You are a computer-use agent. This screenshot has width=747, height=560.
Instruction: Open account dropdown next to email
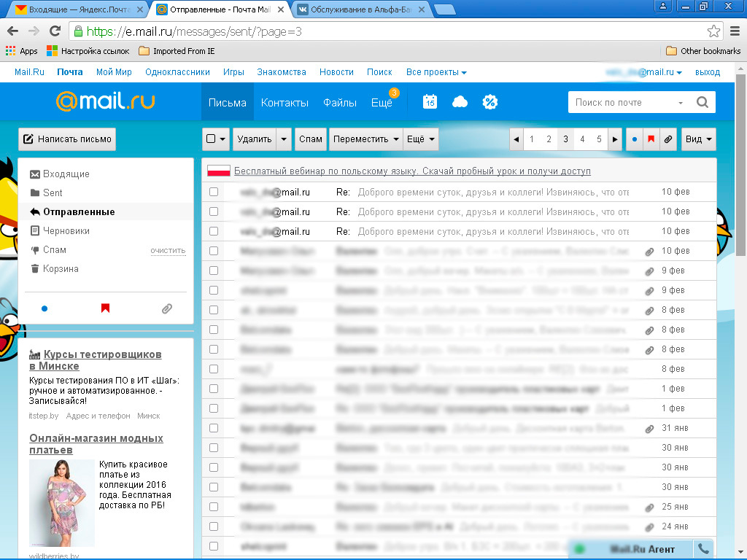click(679, 72)
